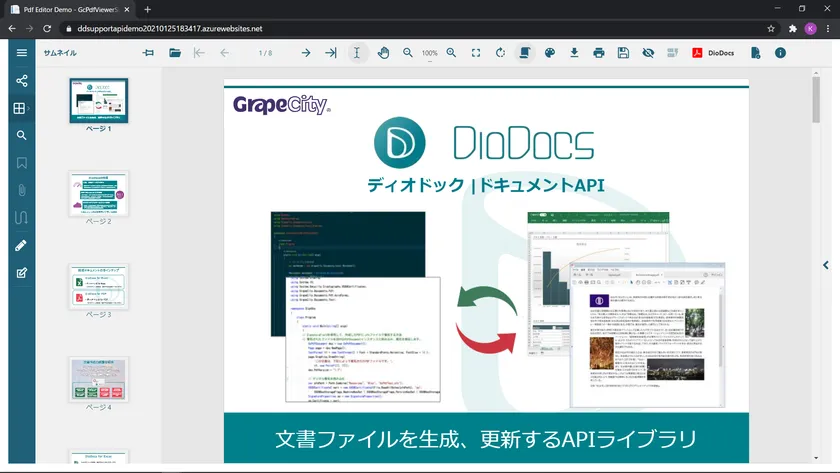The image size is (840, 473).
Task: Open the theme color palette
Action: click(x=549, y=53)
